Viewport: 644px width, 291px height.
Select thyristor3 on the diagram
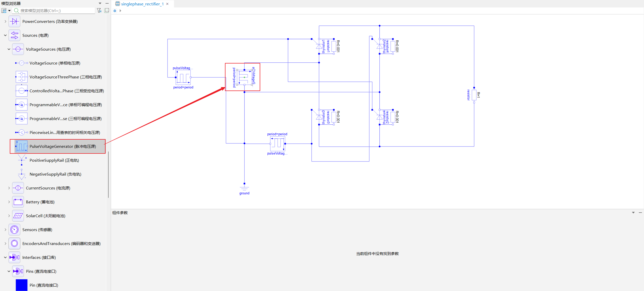[319, 117]
